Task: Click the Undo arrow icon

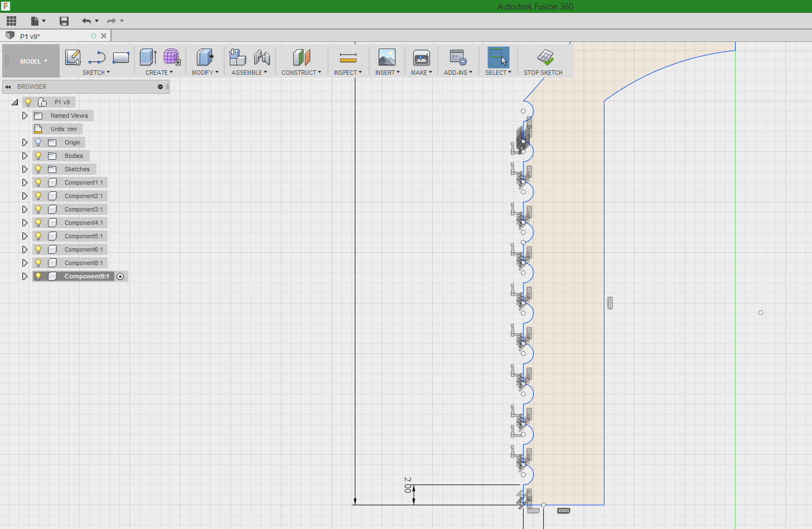Action: tap(86, 21)
